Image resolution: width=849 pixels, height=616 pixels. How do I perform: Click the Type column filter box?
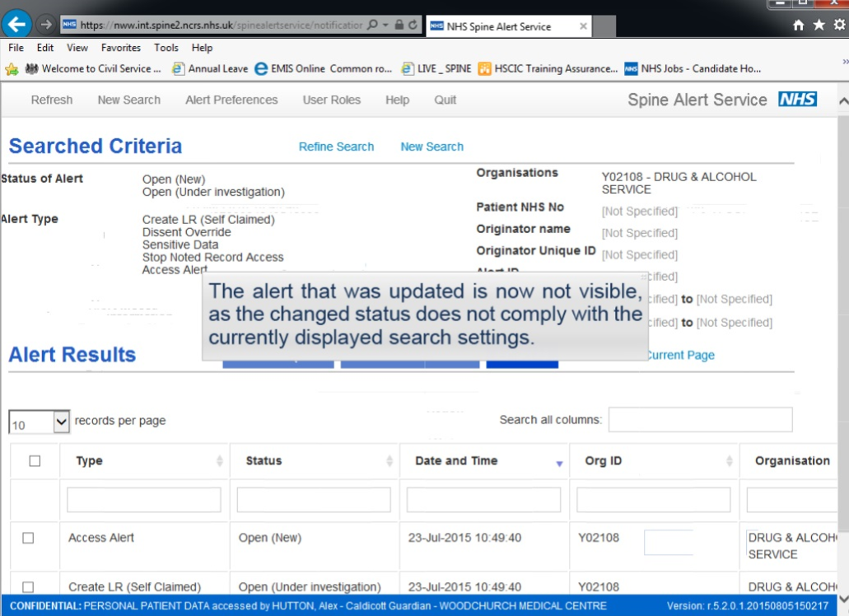[x=144, y=500]
